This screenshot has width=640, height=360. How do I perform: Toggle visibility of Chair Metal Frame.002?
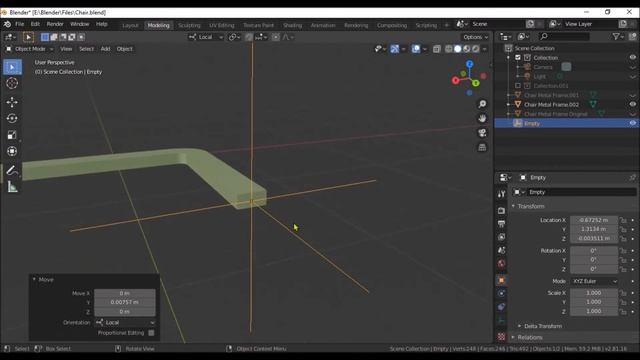[x=632, y=104]
